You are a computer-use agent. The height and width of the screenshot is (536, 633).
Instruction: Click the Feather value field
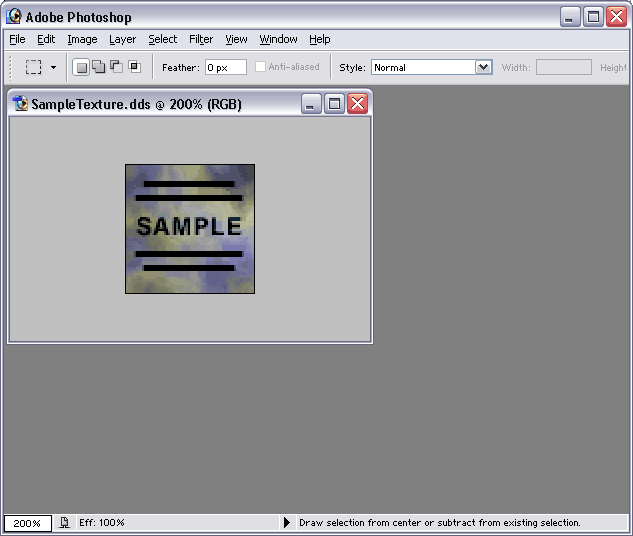coord(226,67)
